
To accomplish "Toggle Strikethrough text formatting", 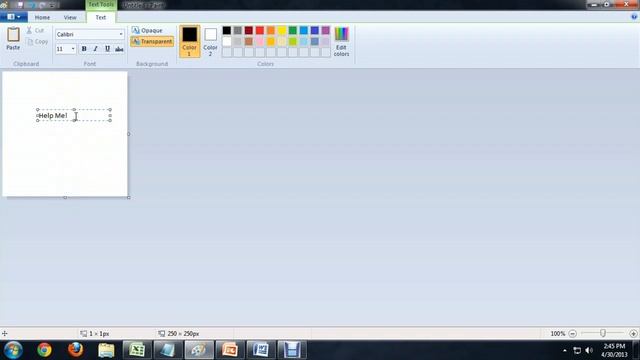I will pyautogui.click(x=119, y=49).
